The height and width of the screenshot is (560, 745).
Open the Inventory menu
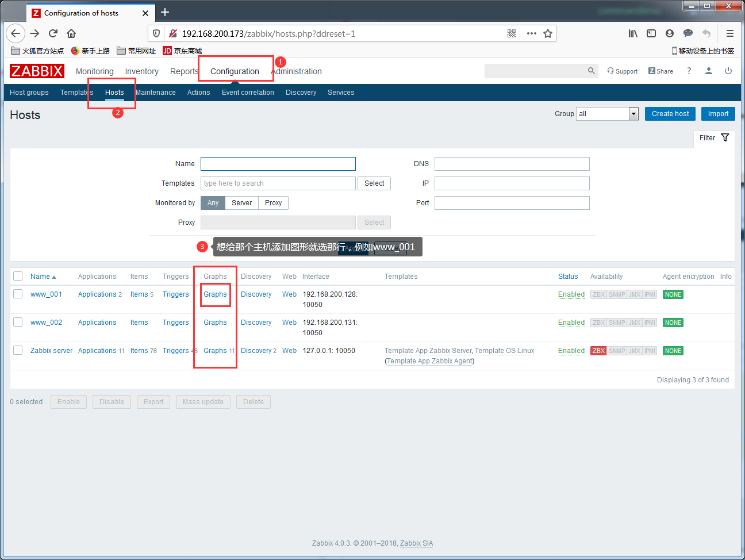[142, 71]
